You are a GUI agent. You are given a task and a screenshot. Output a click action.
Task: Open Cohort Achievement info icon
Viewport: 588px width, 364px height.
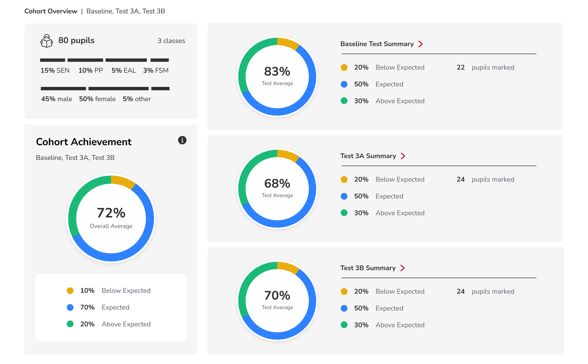[x=182, y=140]
